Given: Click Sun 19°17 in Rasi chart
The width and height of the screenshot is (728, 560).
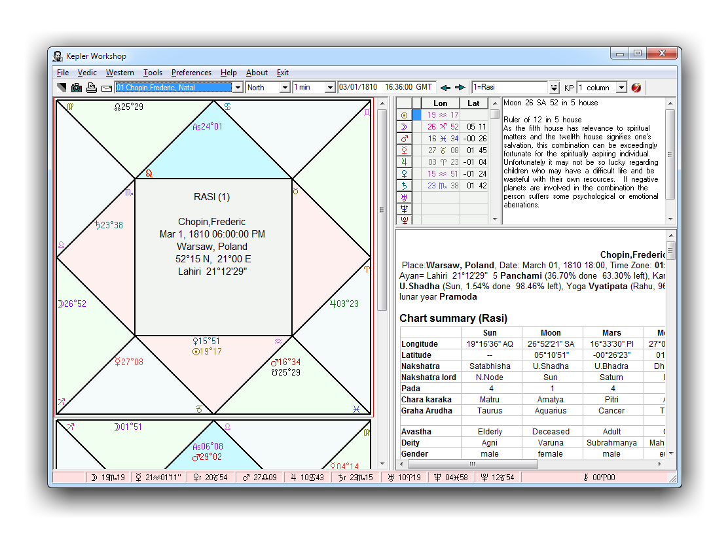Looking at the screenshot, I should (x=207, y=352).
